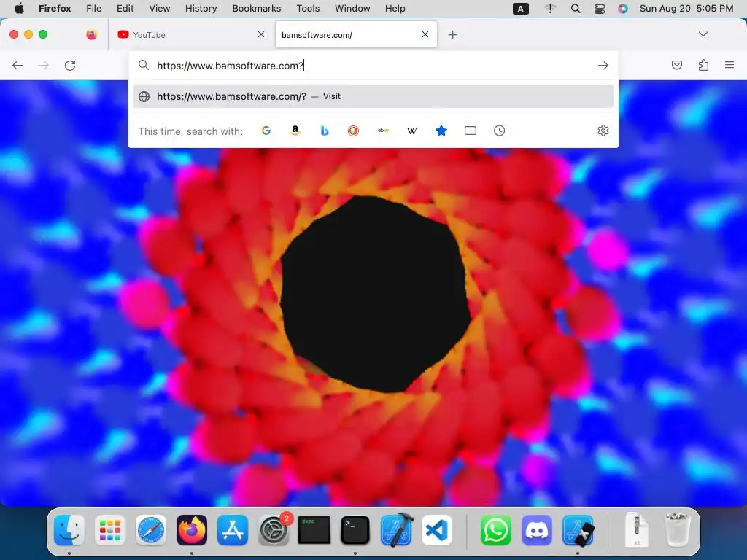Screen dimensions: 747x560
Task: Reload the current page
Action: pyautogui.click(x=70, y=65)
